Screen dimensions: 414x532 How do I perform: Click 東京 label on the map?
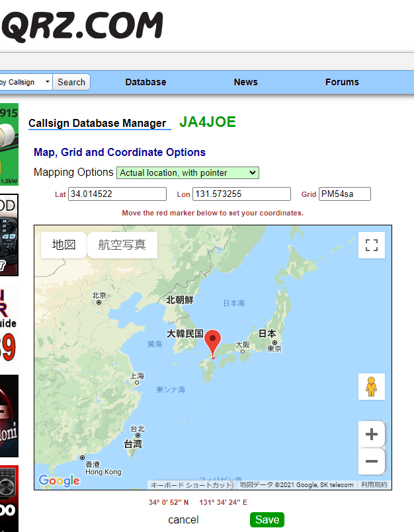(x=274, y=348)
